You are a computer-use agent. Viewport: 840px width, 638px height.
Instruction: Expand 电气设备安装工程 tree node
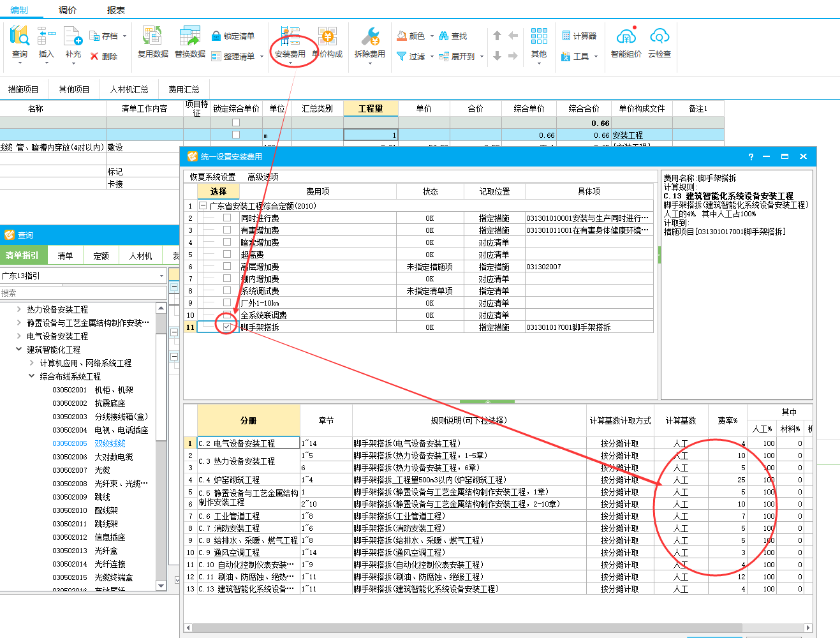(19, 336)
